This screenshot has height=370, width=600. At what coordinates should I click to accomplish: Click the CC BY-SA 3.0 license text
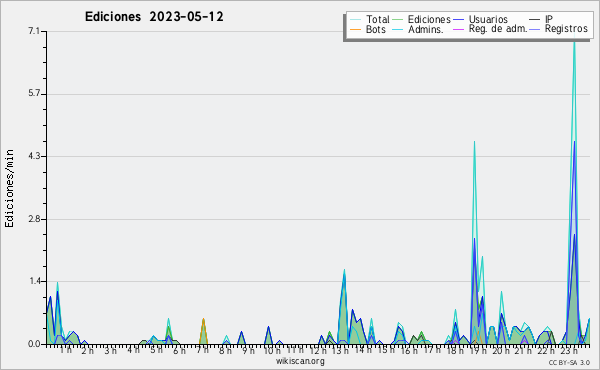point(569,362)
